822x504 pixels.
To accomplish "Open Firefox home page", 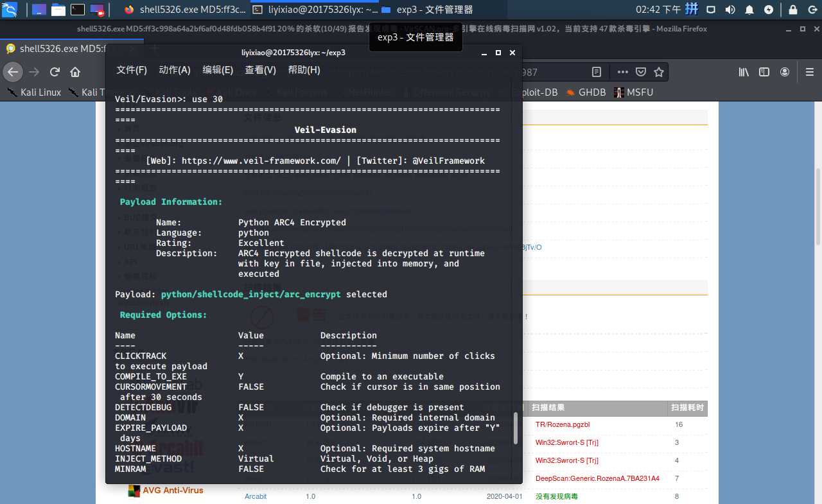I will click(x=75, y=72).
